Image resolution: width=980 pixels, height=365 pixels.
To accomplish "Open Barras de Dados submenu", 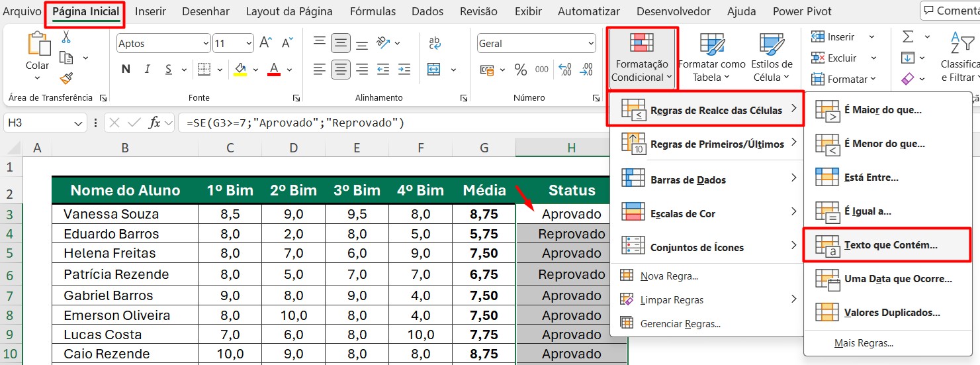I will tap(705, 180).
